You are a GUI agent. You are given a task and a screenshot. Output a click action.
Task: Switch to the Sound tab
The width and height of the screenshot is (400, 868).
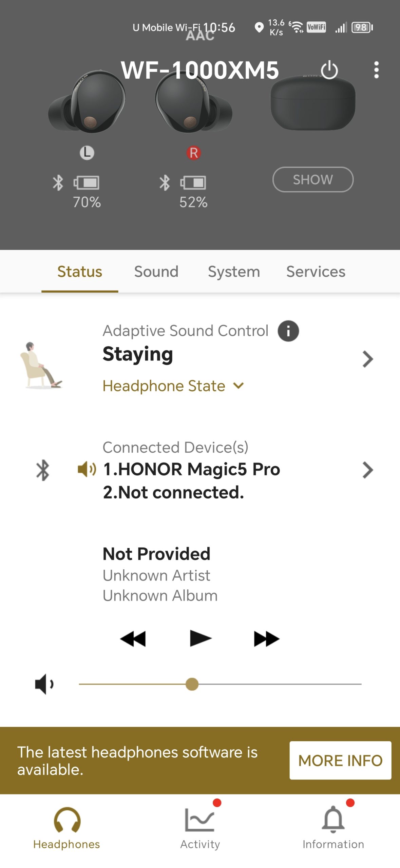coord(156,272)
